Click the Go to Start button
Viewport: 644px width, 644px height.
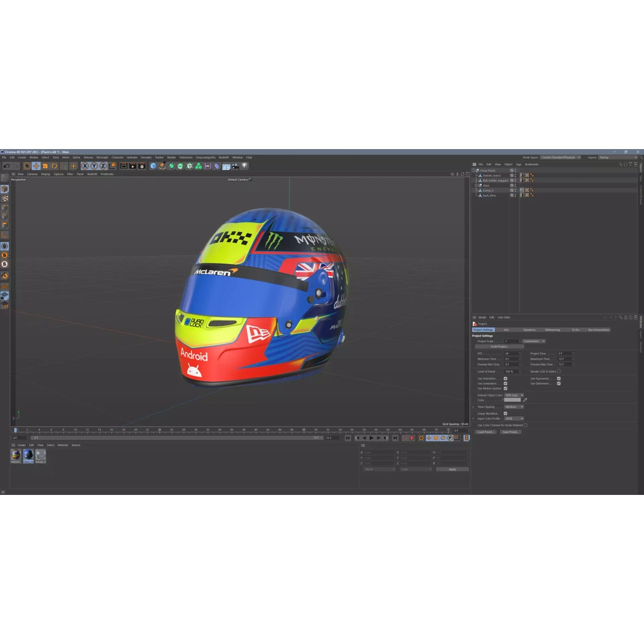[x=348, y=438]
